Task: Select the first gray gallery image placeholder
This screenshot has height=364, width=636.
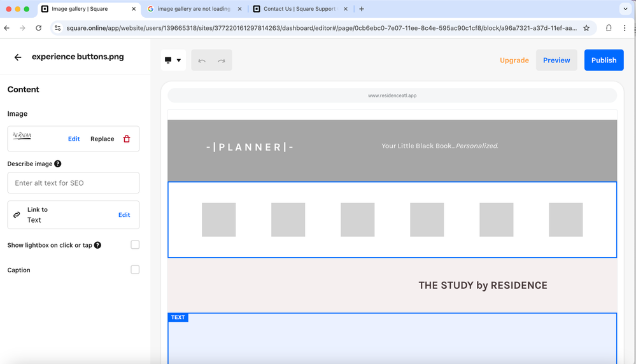Action: tap(219, 220)
